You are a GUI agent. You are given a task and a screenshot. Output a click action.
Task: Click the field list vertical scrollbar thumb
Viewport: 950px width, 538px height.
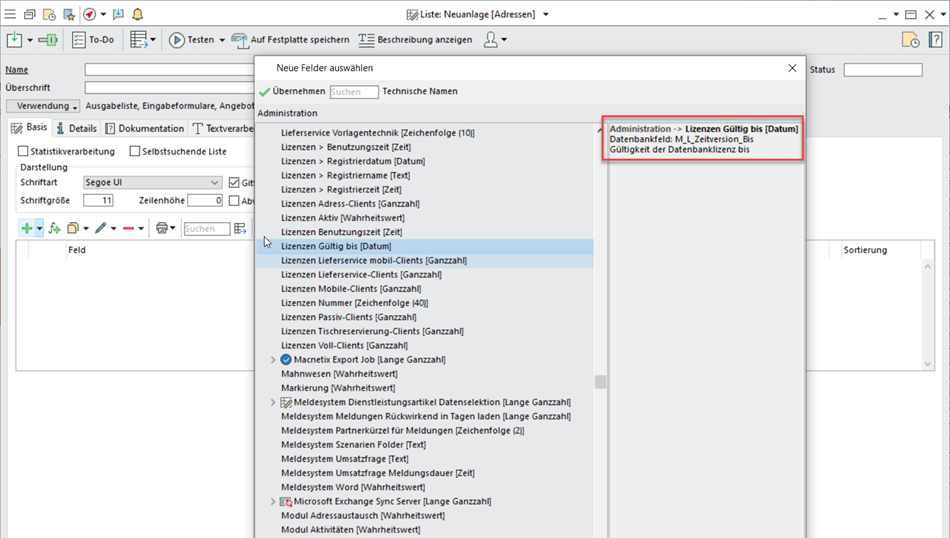(600, 381)
